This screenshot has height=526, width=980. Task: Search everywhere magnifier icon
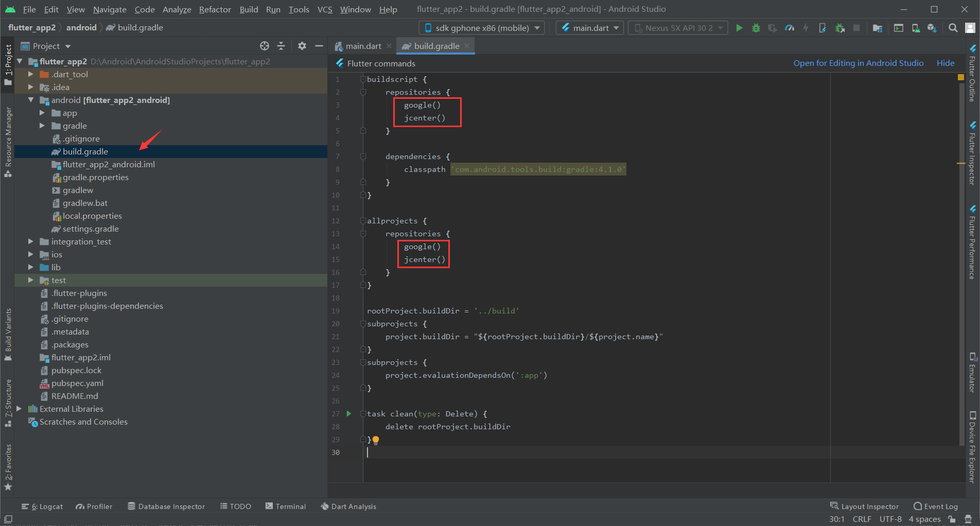[953, 28]
